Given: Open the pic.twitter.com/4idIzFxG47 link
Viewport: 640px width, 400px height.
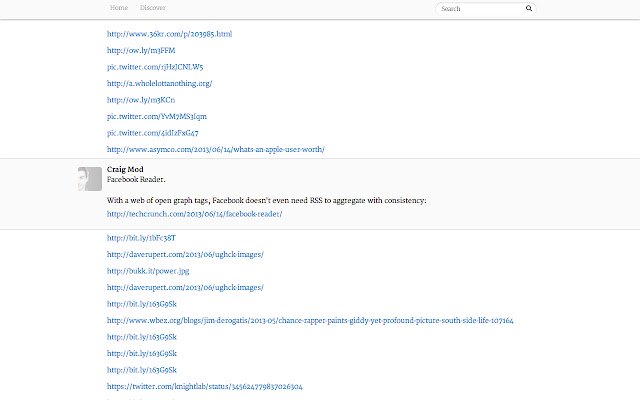Looking at the screenshot, I should 153,133.
